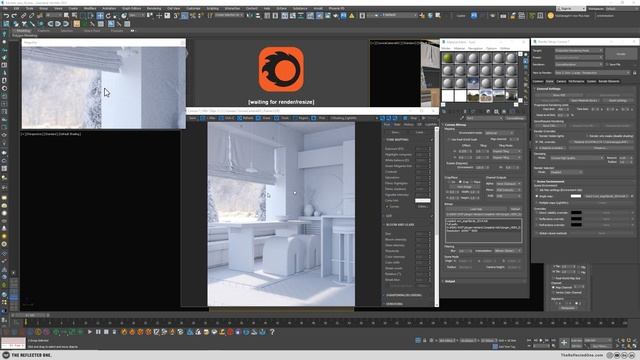Toggle Direct visibility override checkbox
This screenshot has width=640, height=360.
pyautogui.click(x=537, y=213)
